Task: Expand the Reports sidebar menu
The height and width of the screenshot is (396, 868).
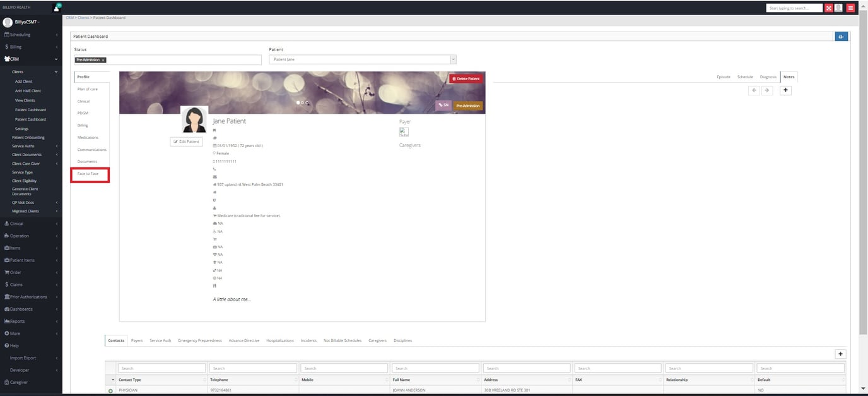Action: coord(30,321)
